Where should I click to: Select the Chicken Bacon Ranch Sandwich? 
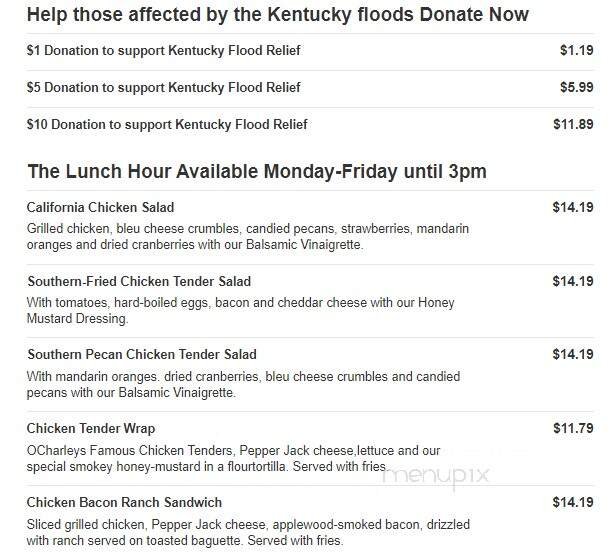click(125, 502)
